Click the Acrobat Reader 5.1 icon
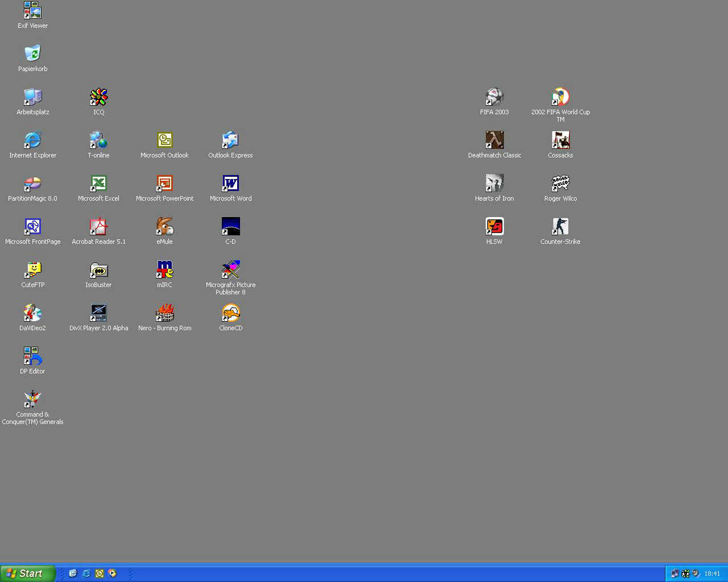Viewport: 728px width, 582px height. coord(98,227)
